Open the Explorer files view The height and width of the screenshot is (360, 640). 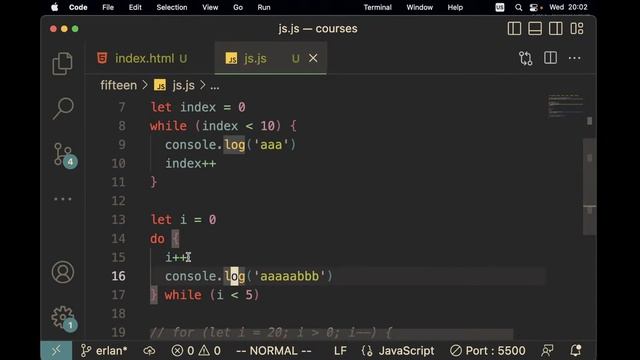(x=62, y=64)
